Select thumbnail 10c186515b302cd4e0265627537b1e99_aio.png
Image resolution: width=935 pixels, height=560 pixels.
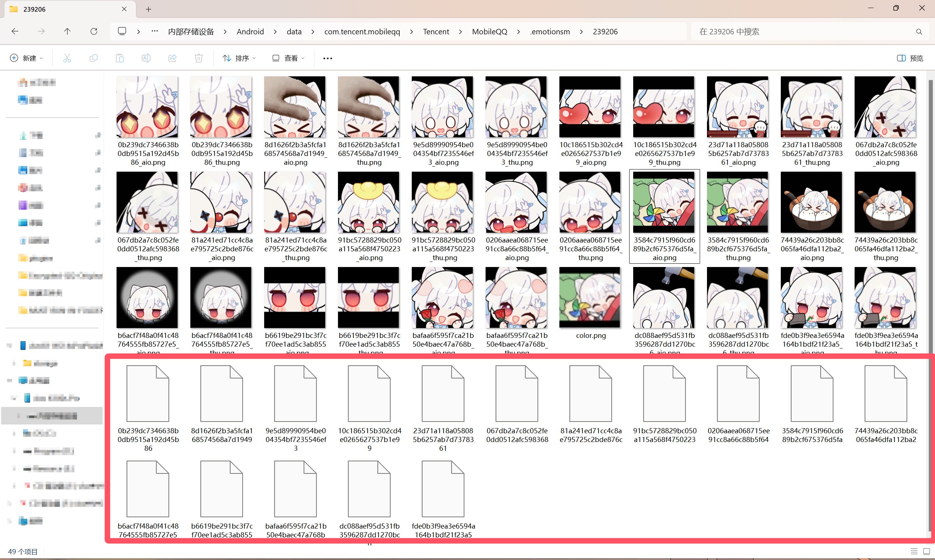(x=590, y=121)
